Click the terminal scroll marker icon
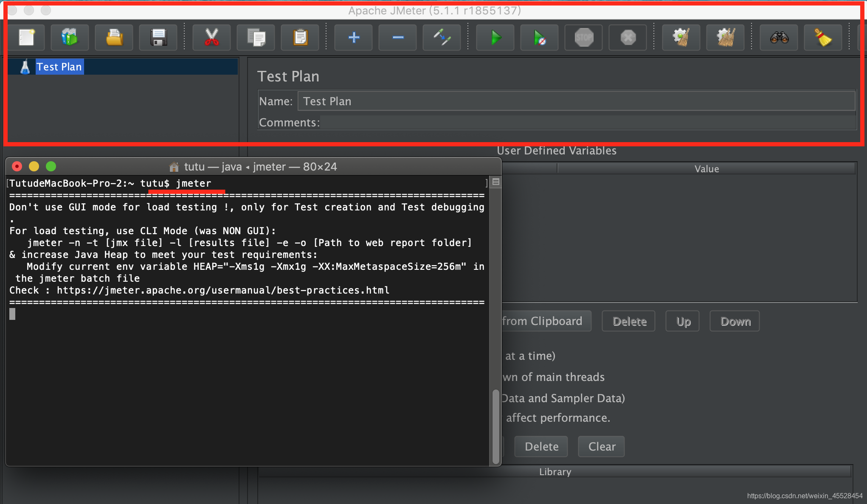Image resolution: width=867 pixels, height=504 pixels. (495, 182)
